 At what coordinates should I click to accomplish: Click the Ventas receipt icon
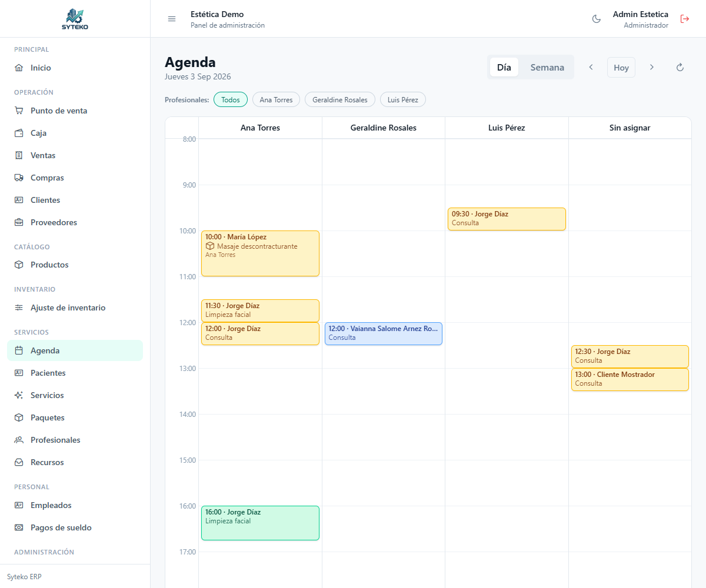pyautogui.click(x=19, y=155)
